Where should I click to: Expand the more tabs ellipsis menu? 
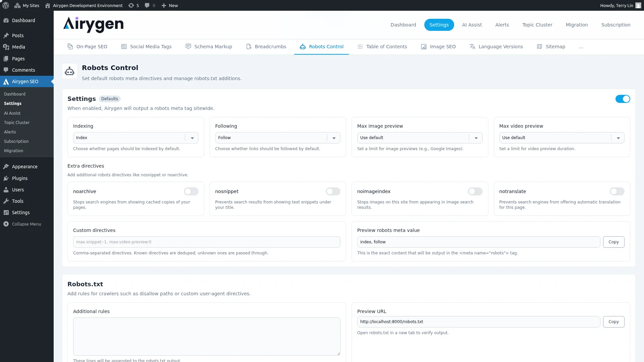(581, 47)
